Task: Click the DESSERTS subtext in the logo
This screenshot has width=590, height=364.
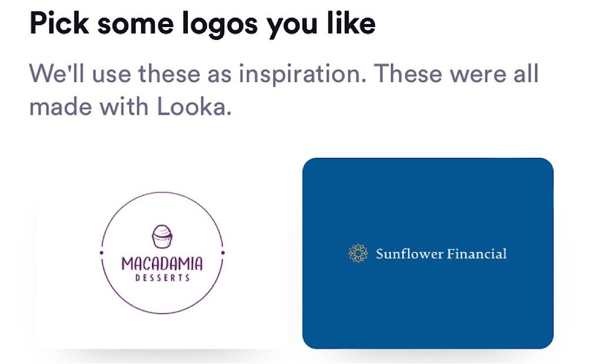Action: click(x=163, y=278)
